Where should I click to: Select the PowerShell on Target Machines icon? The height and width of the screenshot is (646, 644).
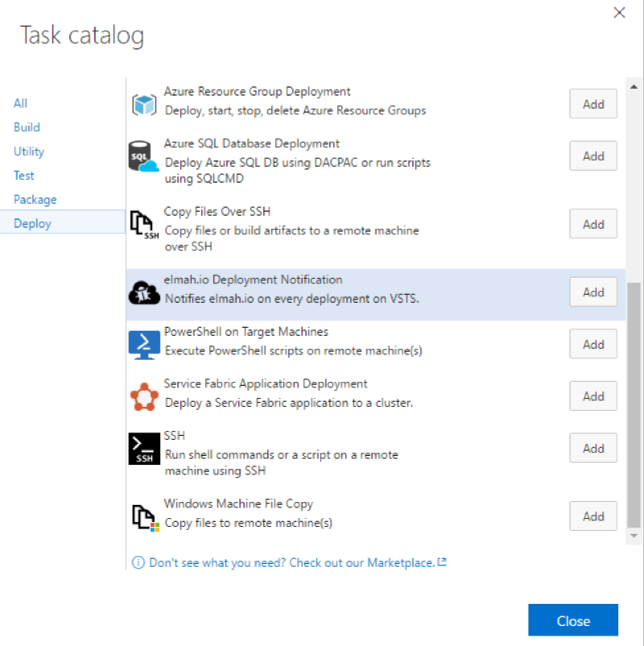pos(143,343)
